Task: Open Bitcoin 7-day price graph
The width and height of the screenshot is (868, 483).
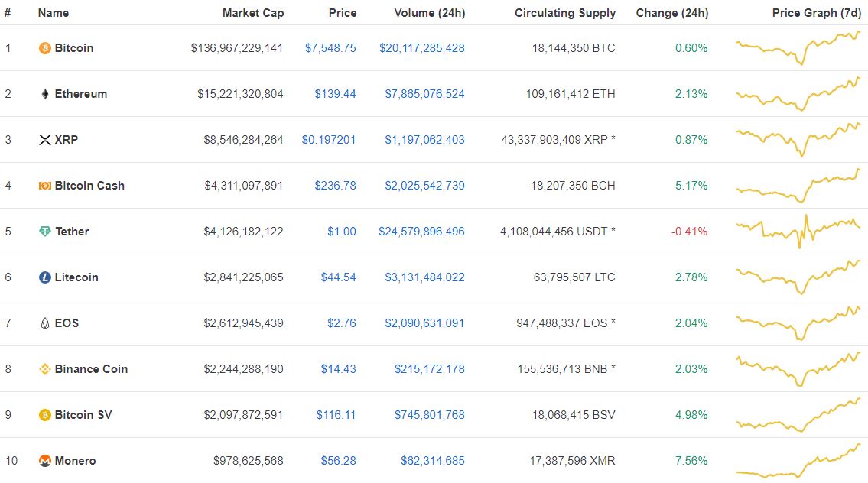Action: click(798, 47)
